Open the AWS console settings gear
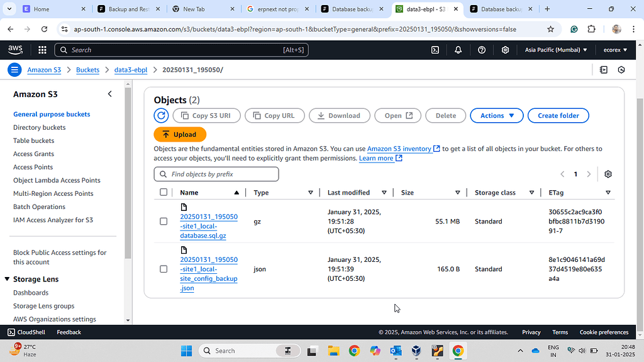This screenshot has height=362, width=644. click(x=505, y=50)
